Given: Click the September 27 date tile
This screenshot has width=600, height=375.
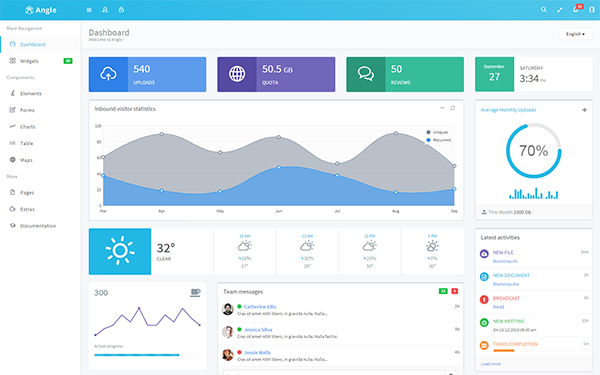Looking at the screenshot, I should click(494, 74).
